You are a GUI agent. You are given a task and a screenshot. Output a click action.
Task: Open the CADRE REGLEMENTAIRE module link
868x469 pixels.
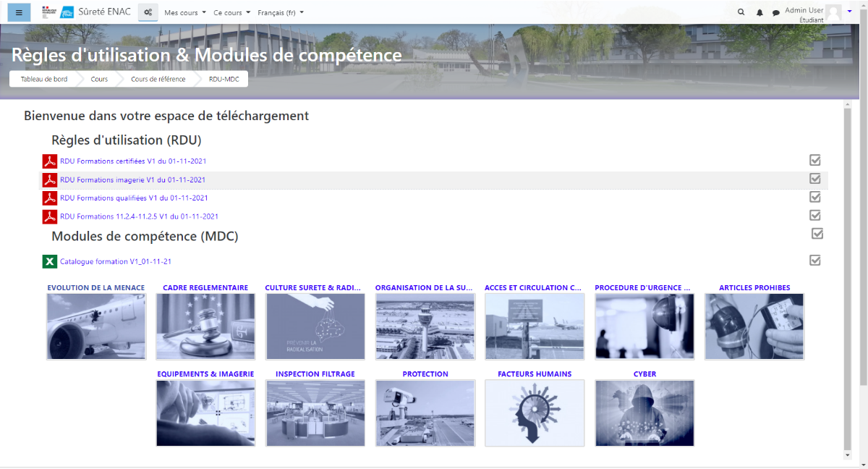[x=205, y=287]
